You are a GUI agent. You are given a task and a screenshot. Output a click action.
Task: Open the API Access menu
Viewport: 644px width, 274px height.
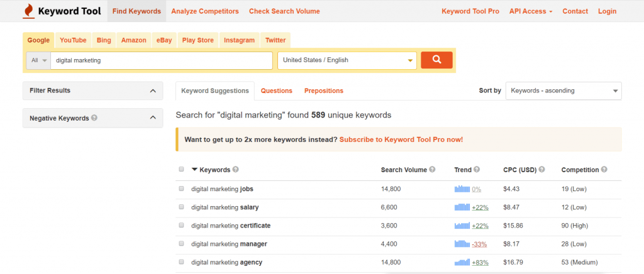pos(531,11)
